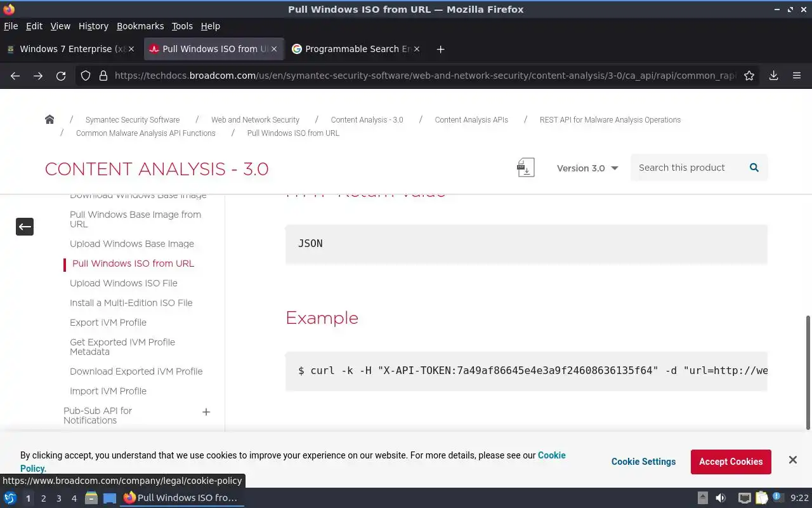Collapse sidebar with the left arrow button
The image size is (812, 508).
(x=25, y=227)
